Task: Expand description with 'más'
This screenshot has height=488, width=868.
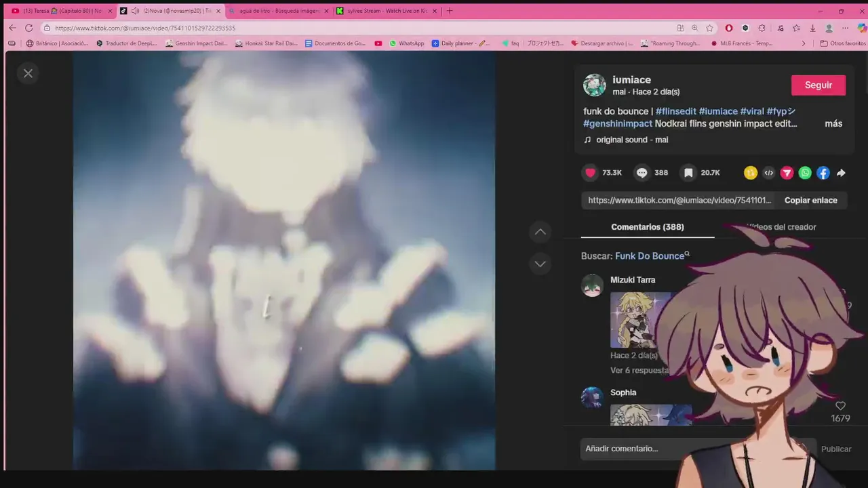Action: click(833, 123)
